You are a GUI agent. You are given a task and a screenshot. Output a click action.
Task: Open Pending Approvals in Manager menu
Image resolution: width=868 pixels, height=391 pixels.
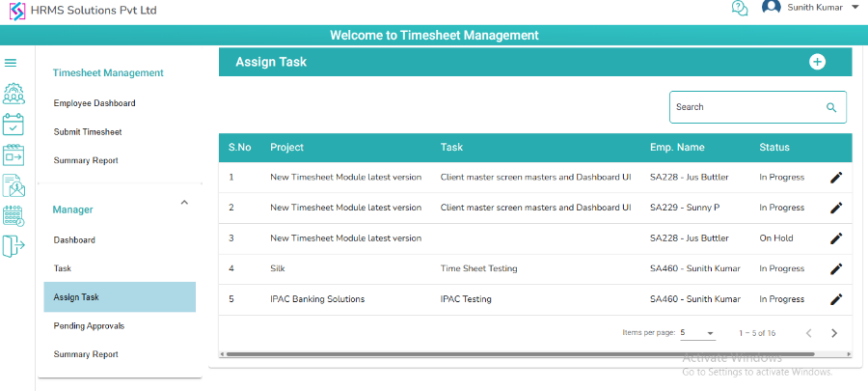tap(89, 326)
